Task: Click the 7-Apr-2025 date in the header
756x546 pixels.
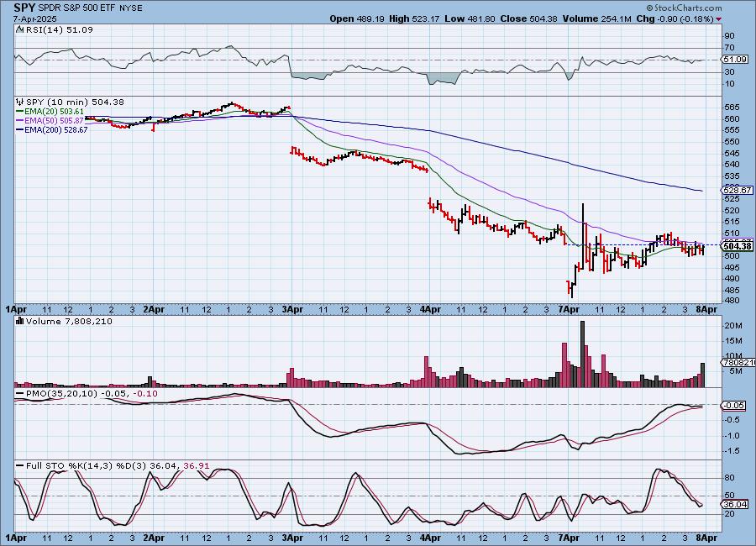Action: tap(34, 19)
